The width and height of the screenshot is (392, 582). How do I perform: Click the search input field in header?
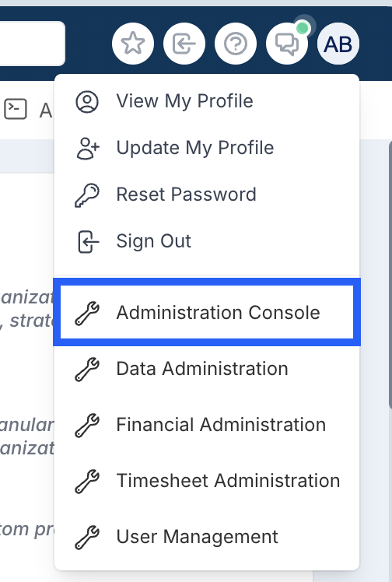[x=32, y=44]
